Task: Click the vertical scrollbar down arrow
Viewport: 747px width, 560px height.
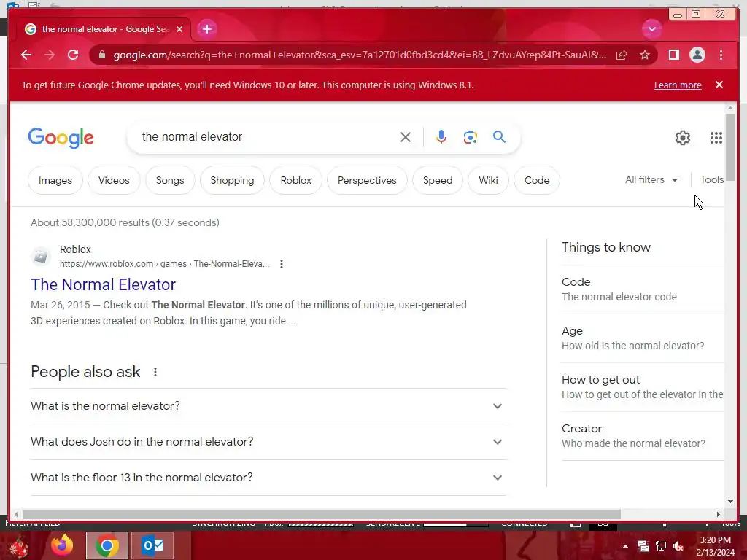Action: (x=730, y=502)
